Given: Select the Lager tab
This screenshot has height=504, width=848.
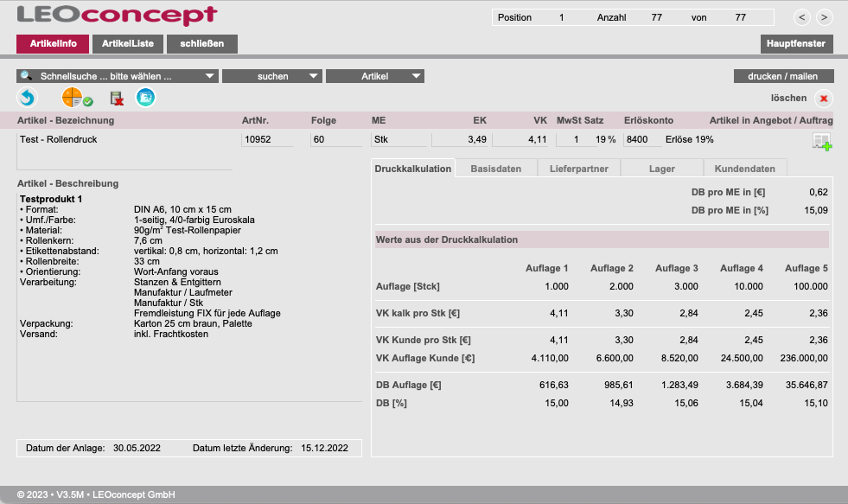Looking at the screenshot, I should (x=661, y=169).
